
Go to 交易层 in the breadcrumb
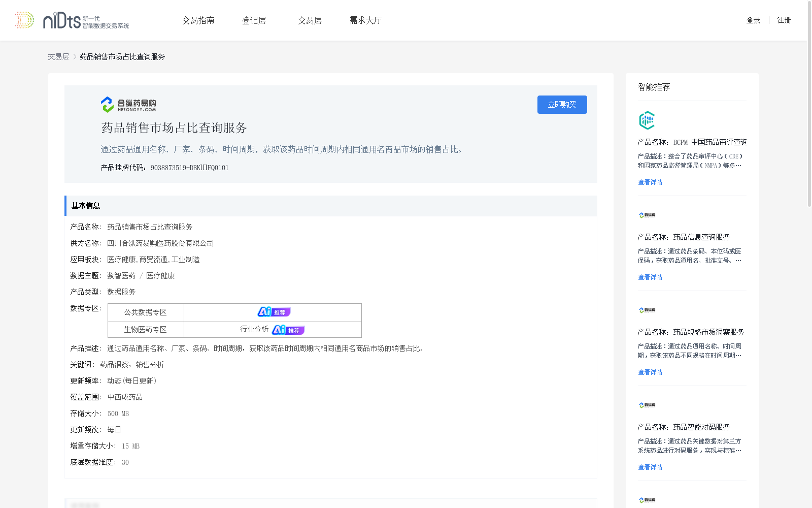(x=58, y=57)
